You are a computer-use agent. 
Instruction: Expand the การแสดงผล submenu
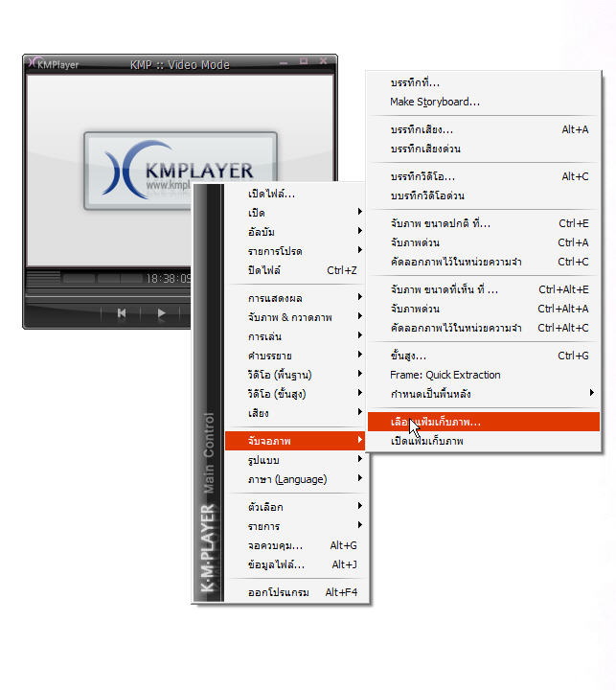[x=295, y=298]
